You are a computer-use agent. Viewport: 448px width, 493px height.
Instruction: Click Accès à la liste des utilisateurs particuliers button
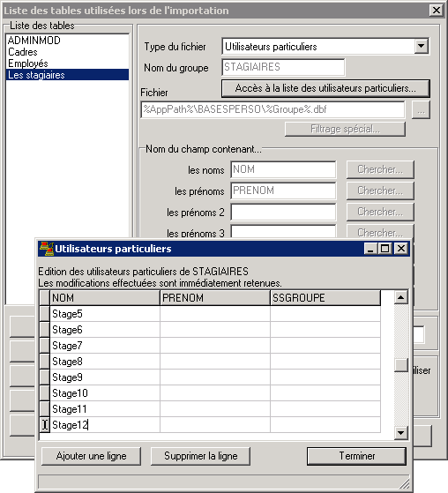[325, 88]
